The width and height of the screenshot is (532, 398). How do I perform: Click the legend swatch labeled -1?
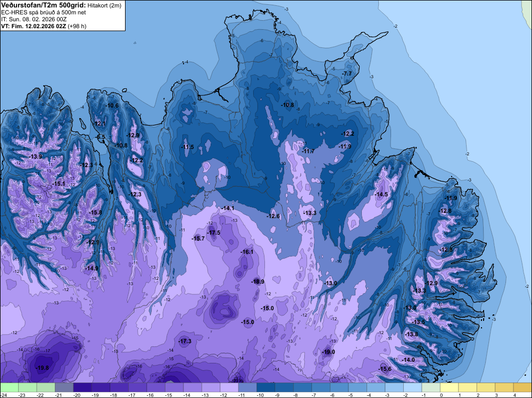[430, 387]
